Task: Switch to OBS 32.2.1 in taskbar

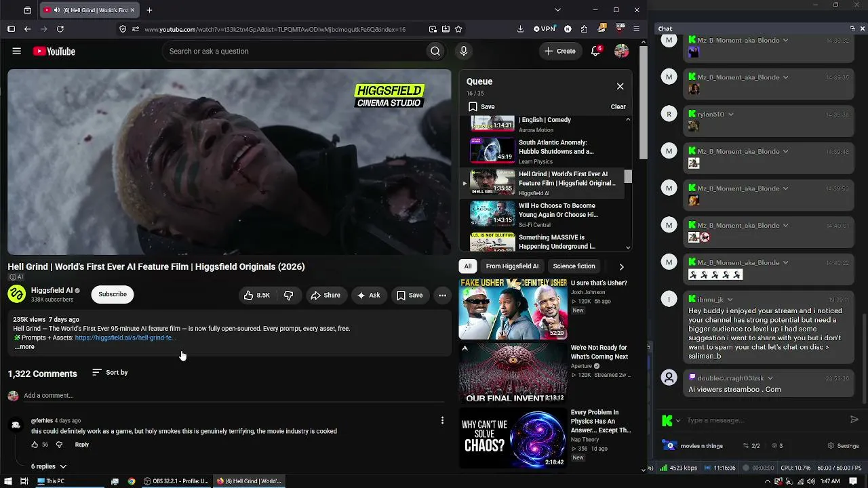Action: pos(176,481)
